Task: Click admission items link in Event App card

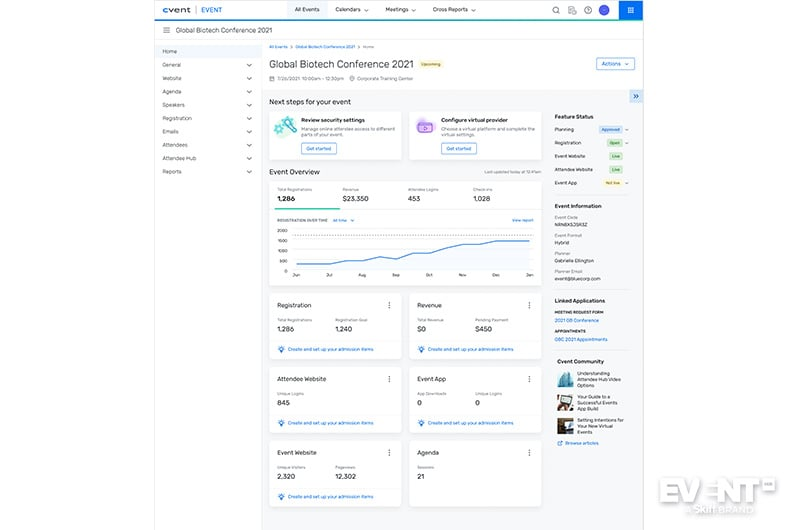Action: pos(470,423)
